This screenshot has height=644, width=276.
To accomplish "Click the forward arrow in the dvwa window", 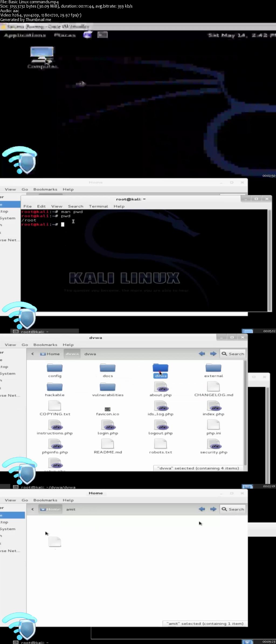I will 213,354.
